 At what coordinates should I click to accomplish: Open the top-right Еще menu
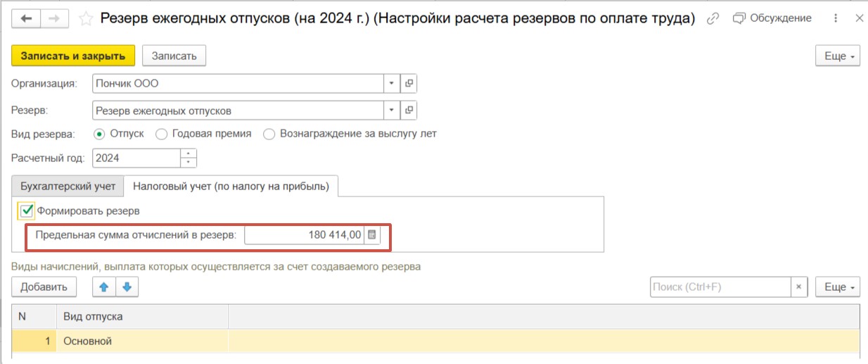837,56
